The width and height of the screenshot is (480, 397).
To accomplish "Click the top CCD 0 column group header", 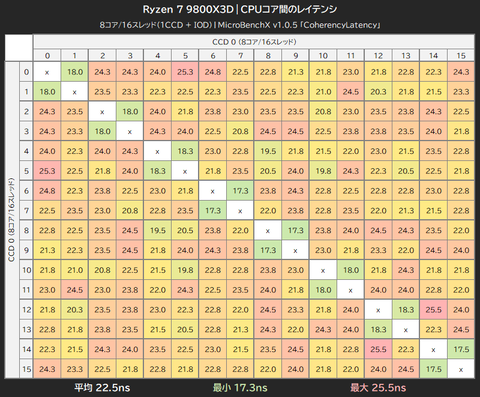I will pos(254,42).
